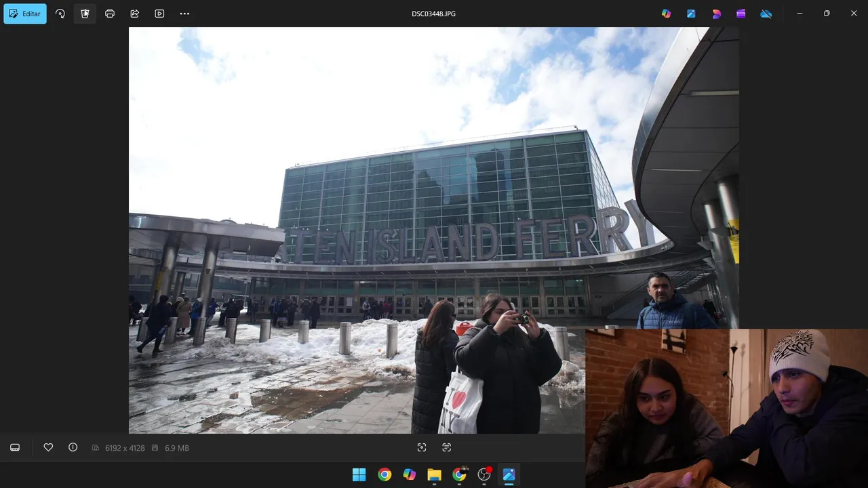
Task: Click the Staten Island Ferry photo
Action: pos(434,230)
